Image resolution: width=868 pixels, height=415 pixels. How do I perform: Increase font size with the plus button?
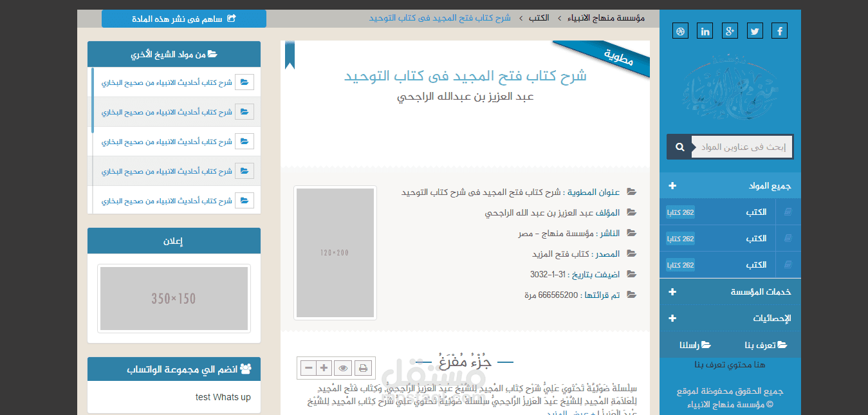point(324,368)
